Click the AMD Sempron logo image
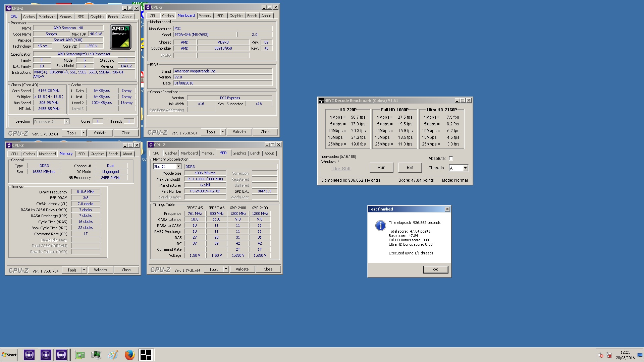This screenshot has height=362, width=644. click(x=121, y=37)
